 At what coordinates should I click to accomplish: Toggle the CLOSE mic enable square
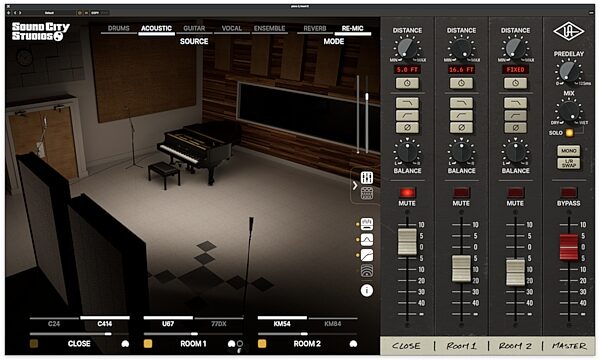pyautogui.click(x=34, y=344)
